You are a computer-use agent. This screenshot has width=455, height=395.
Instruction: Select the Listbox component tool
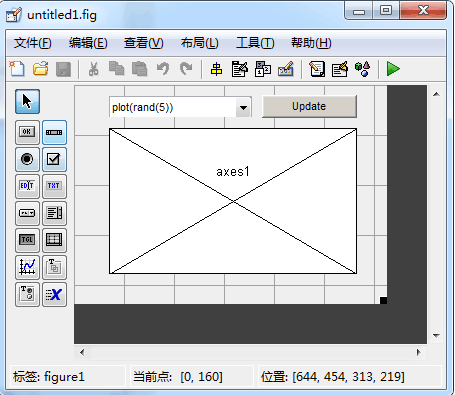click(54, 213)
